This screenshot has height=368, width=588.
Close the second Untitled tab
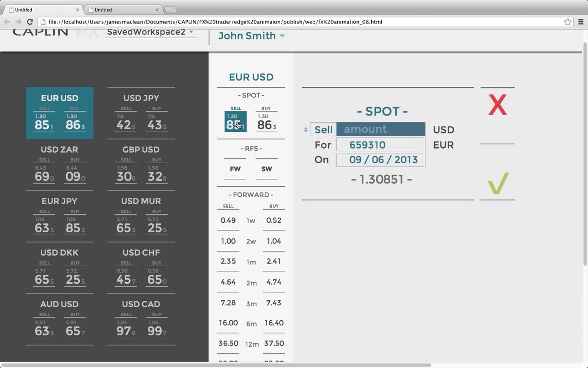tap(157, 10)
